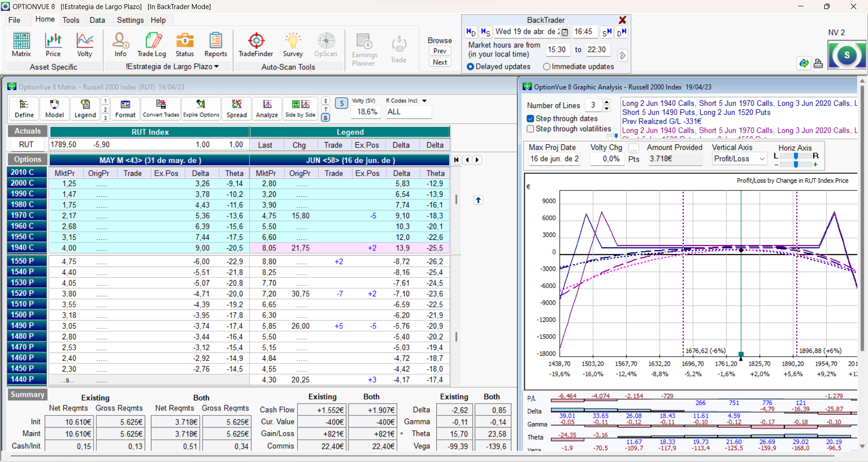Expand the Vertical Axis dropdown
This screenshot has width=868, height=462.
click(x=762, y=159)
